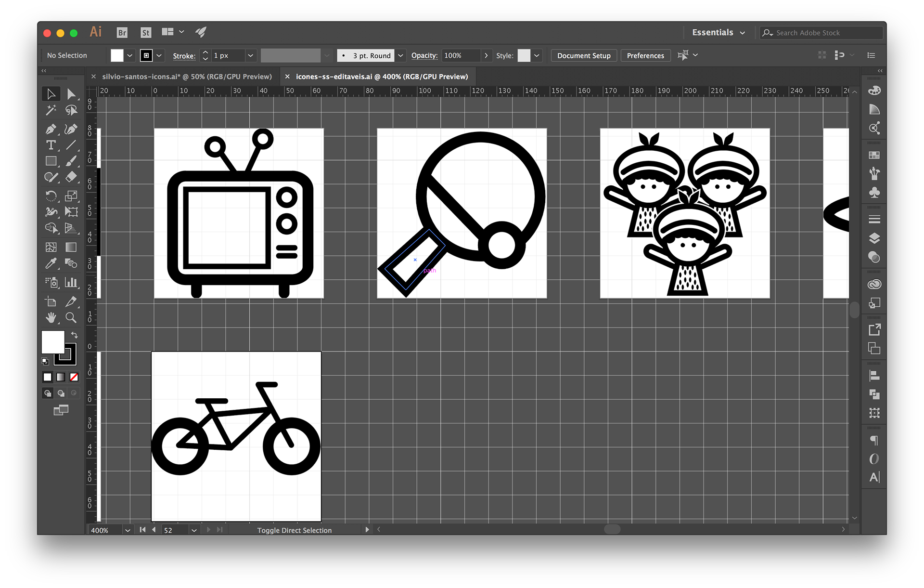Switch to icones-ss-editaveis.ai tab
Viewport: 924px width, 588px height.
click(x=382, y=77)
